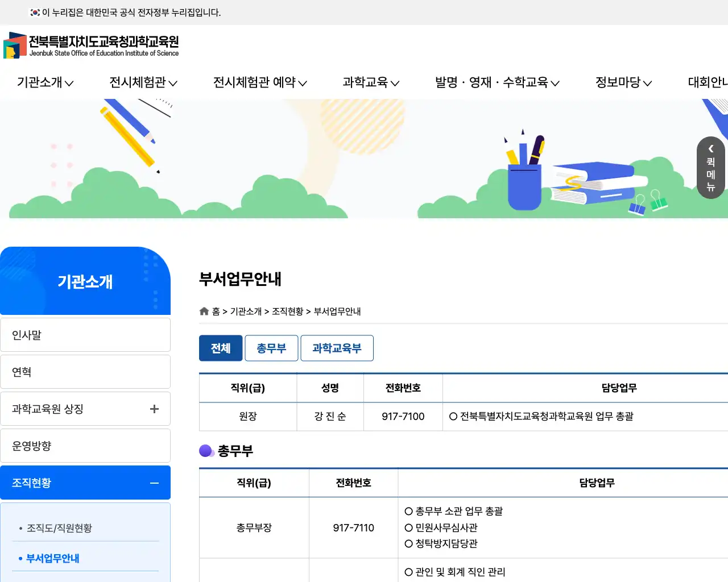Screen dimensions: 728x582
Task: Click the home icon in the breadcrumb
Action: coord(204,311)
